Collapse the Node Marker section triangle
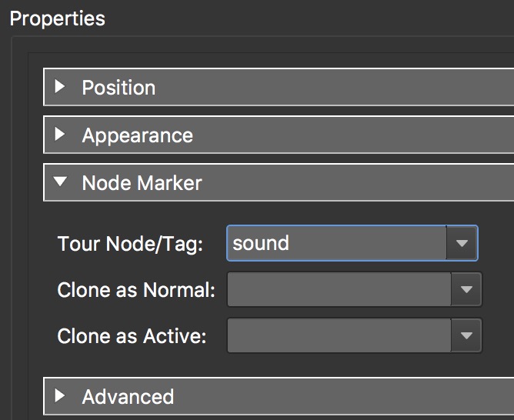The image size is (514, 420). pos(60,183)
